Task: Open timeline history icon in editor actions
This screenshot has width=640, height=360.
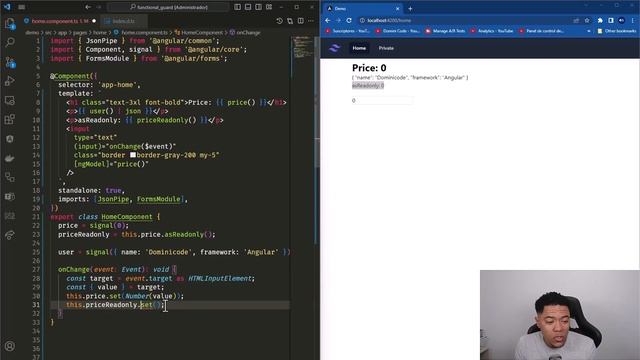Action: pyautogui.click(x=279, y=21)
